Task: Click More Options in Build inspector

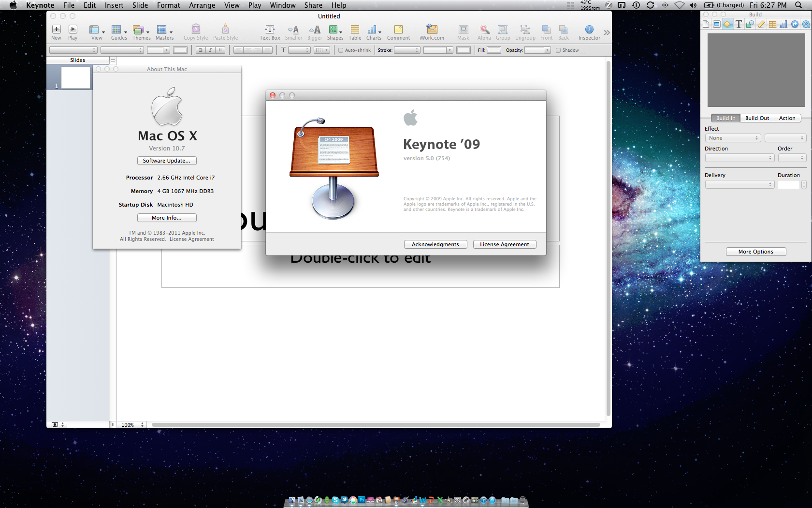Action: (x=756, y=252)
